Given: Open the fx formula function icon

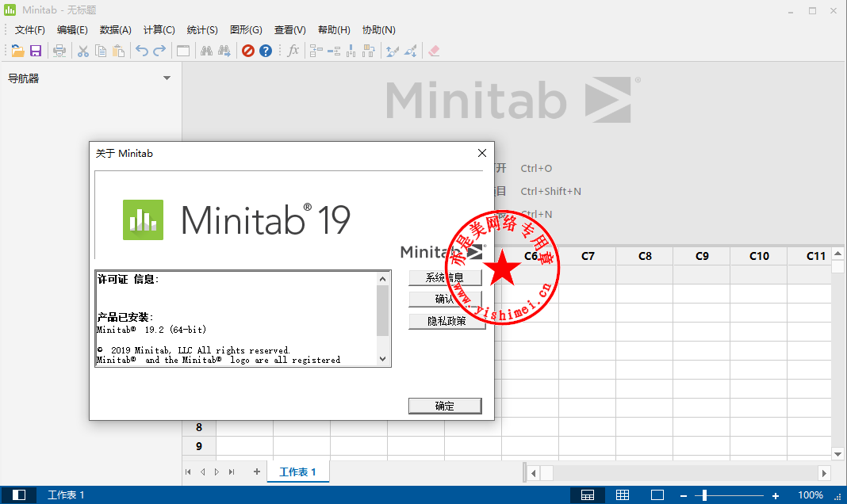Looking at the screenshot, I should click(x=293, y=51).
